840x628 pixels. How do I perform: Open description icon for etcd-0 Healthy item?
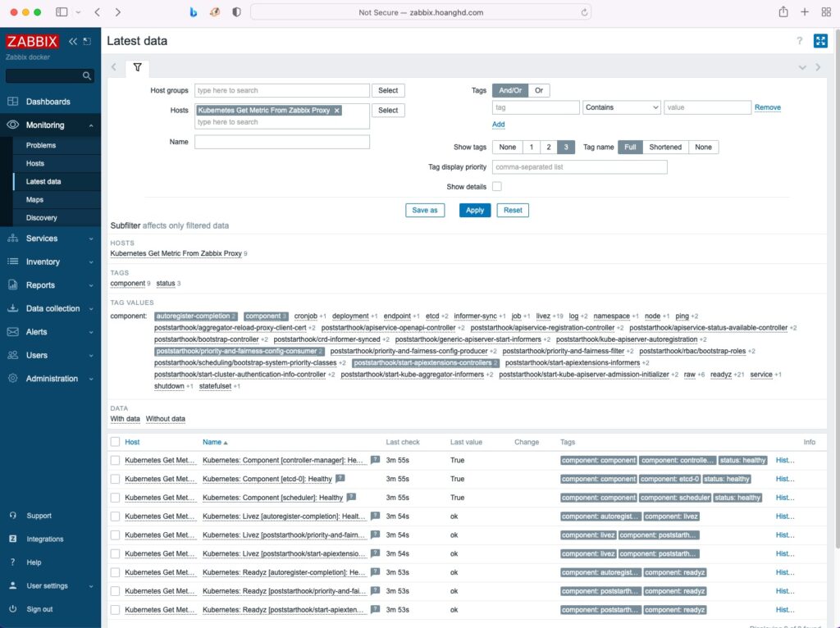pyautogui.click(x=340, y=479)
